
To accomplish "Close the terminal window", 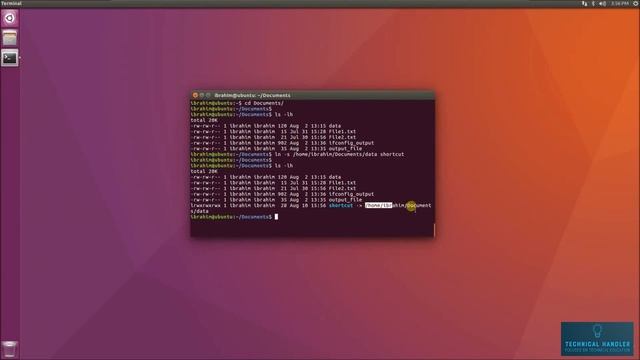I will click(x=195, y=95).
